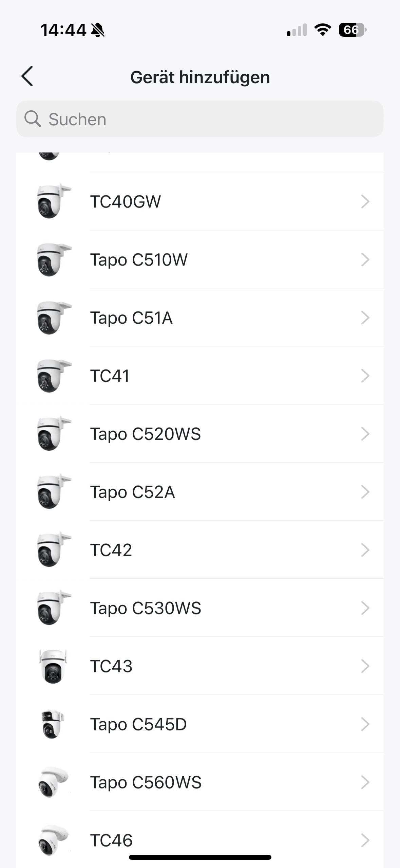Tap the TC40GW camera image

coord(53,201)
